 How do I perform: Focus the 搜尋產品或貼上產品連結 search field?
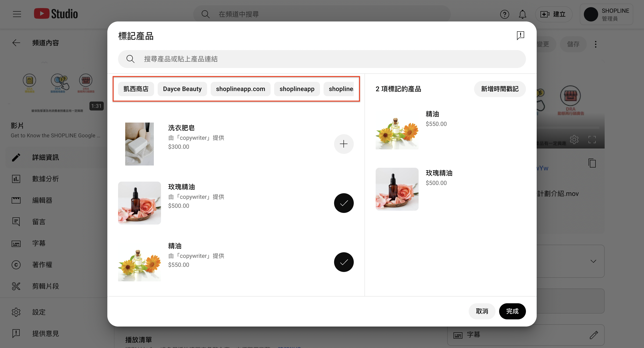pyautogui.click(x=322, y=59)
